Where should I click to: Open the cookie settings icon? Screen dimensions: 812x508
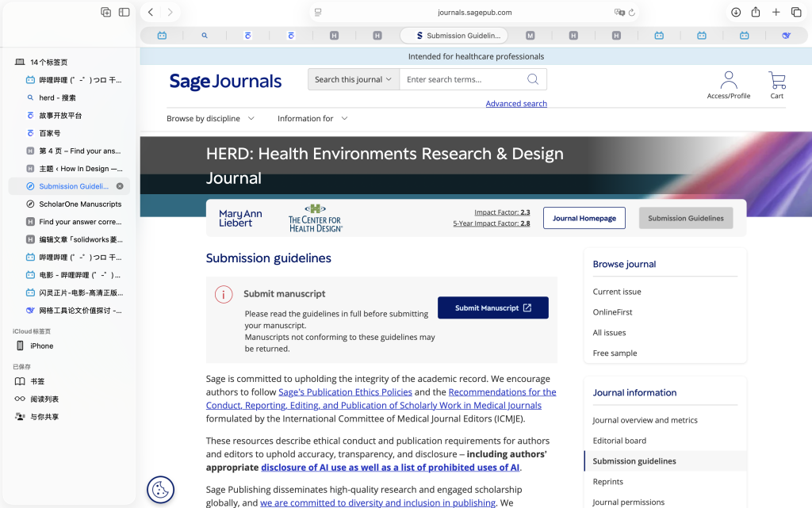pyautogui.click(x=160, y=490)
